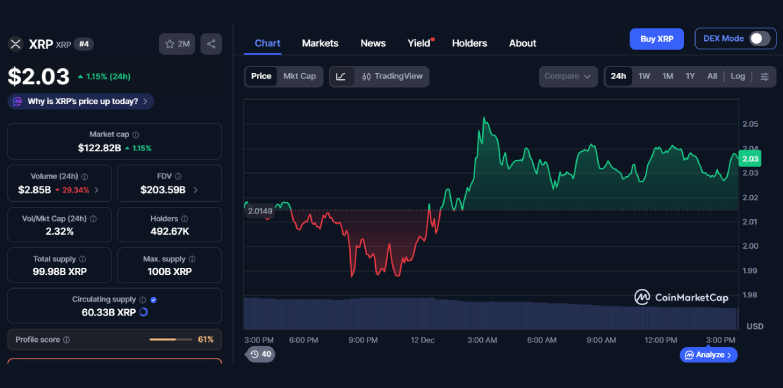Click the verified badge by Circulating supply

point(154,300)
